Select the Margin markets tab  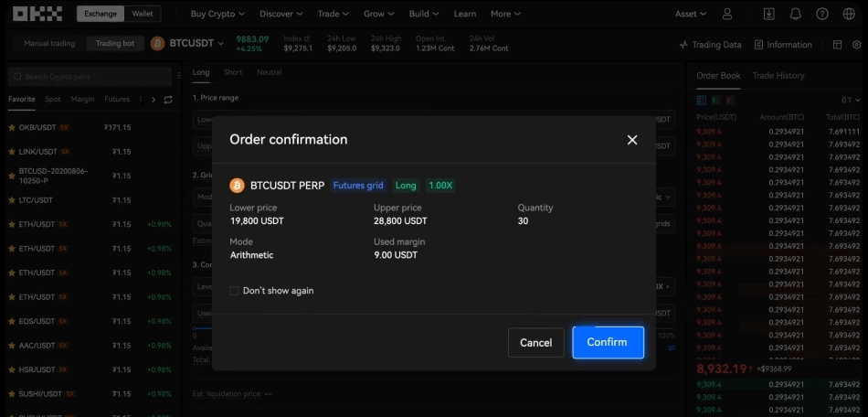coord(82,99)
